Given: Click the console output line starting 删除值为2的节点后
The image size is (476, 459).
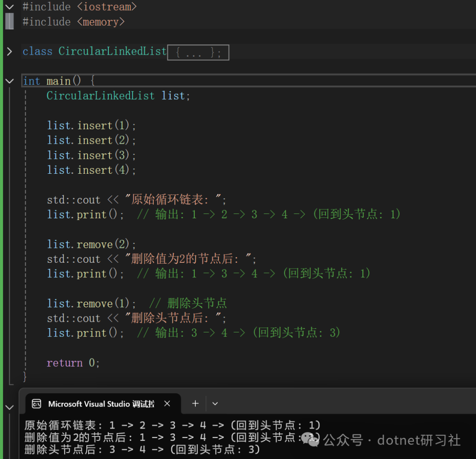Looking at the screenshot, I should [x=172, y=437].
